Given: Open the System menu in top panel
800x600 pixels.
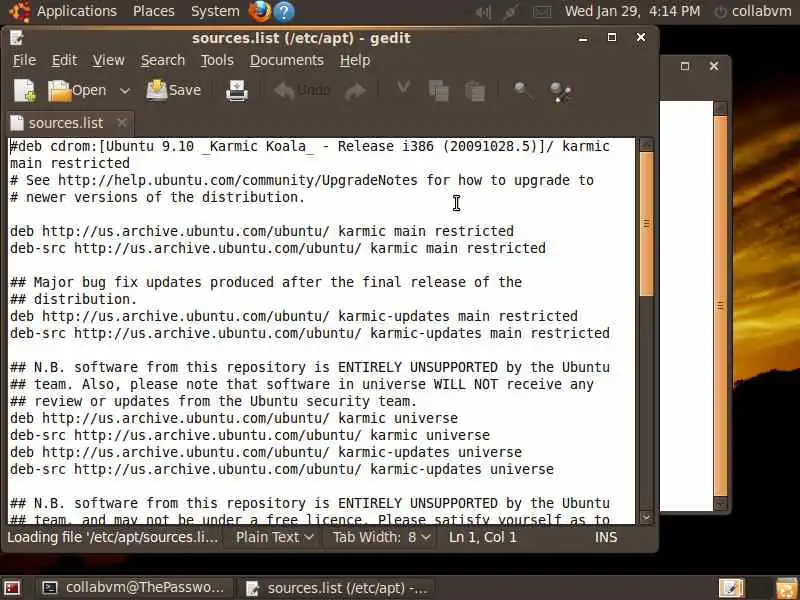Looking at the screenshot, I should pyautogui.click(x=215, y=11).
